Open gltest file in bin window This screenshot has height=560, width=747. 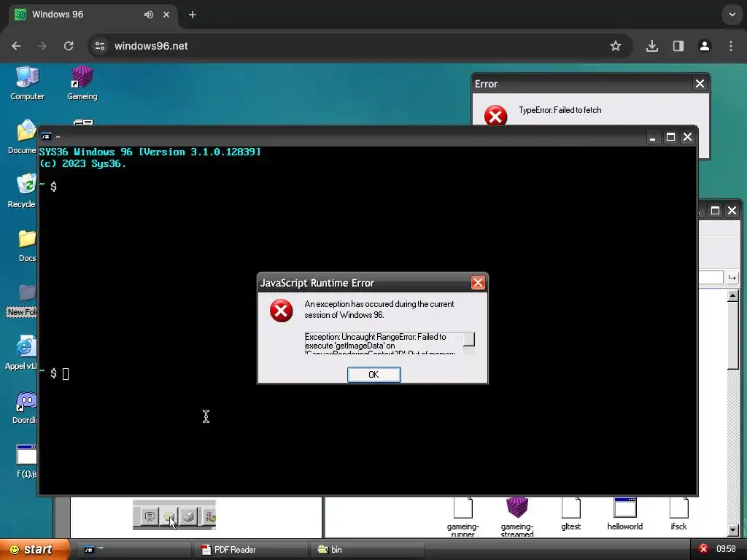570,514
